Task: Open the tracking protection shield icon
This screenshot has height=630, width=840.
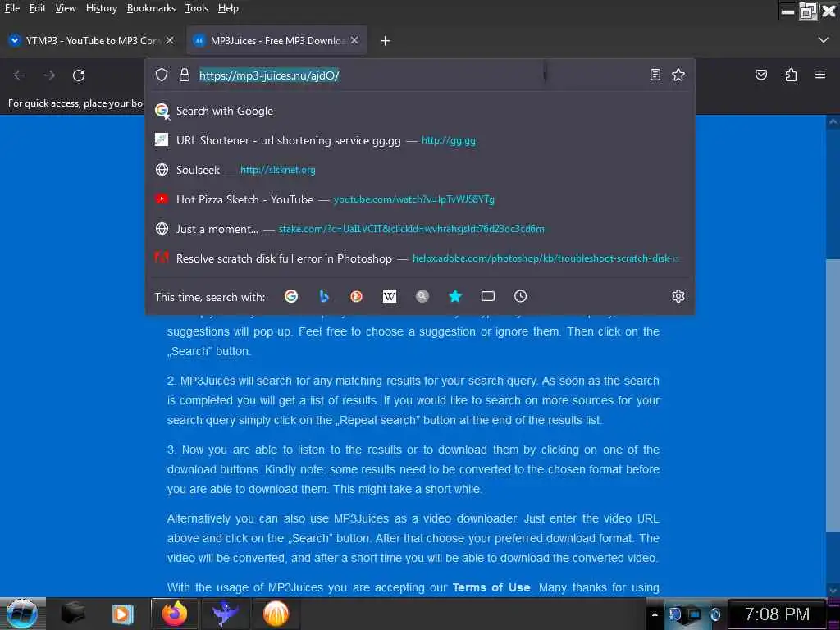Action: click(162, 75)
